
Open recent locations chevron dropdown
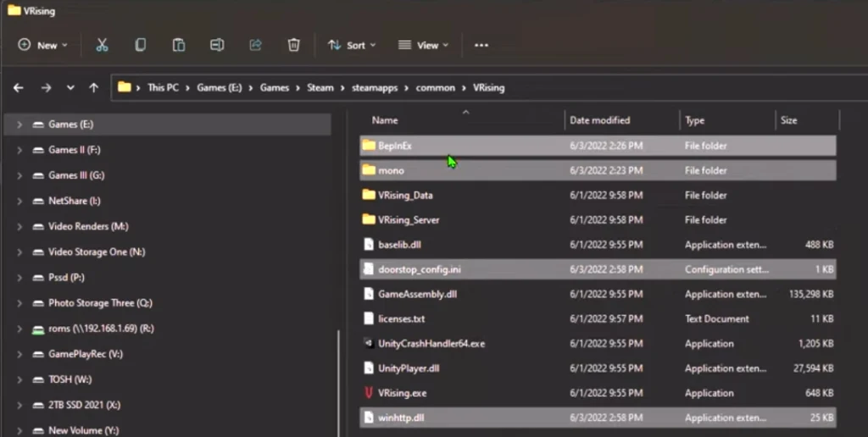click(70, 88)
